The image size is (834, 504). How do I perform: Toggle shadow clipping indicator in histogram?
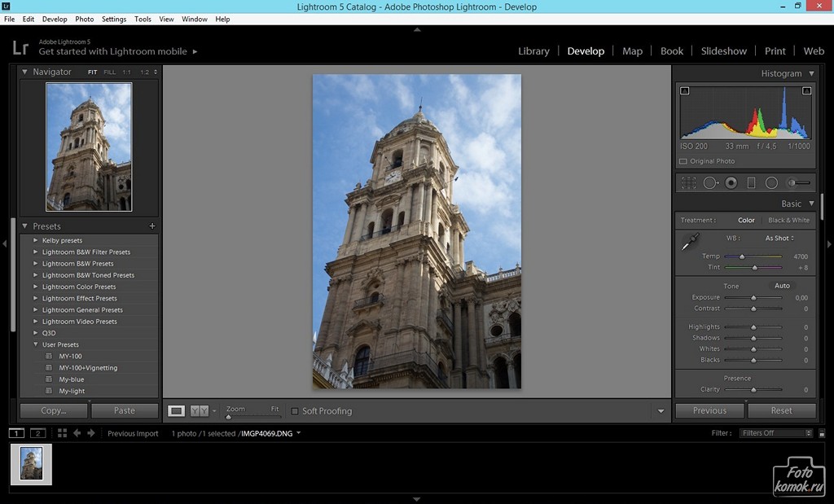click(685, 90)
